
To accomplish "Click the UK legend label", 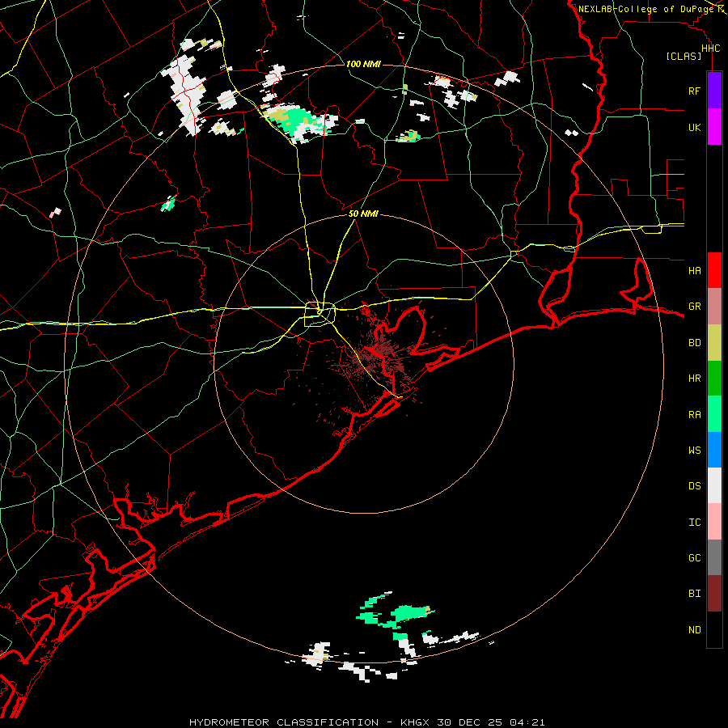I will pos(694,127).
